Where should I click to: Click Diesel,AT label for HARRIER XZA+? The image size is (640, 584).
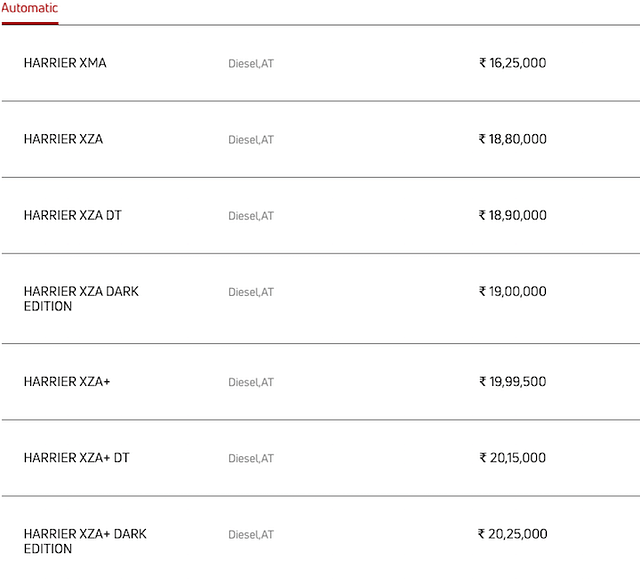[x=251, y=382]
